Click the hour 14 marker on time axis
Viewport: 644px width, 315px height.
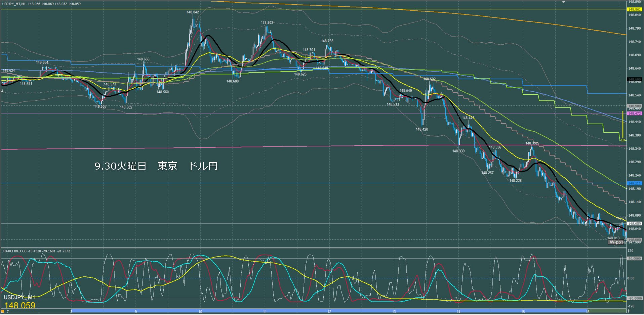[x=458, y=312]
